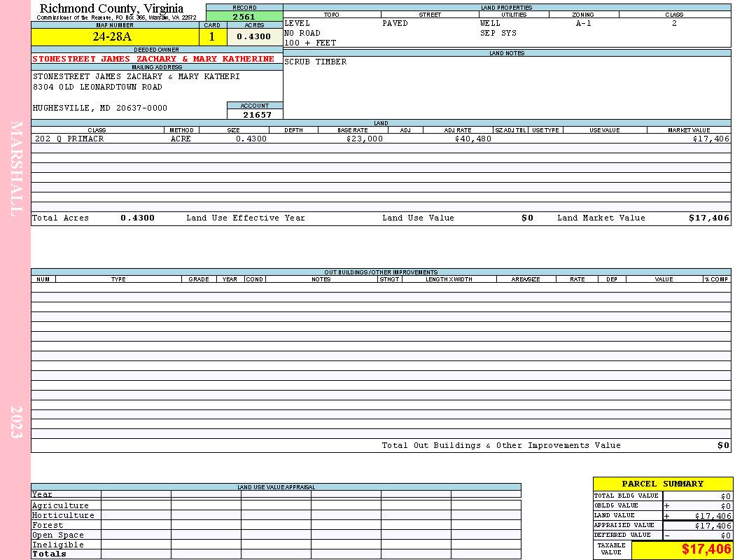Click adjusted rate $40,480
The width and height of the screenshot is (735, 560).
[473, 139]
